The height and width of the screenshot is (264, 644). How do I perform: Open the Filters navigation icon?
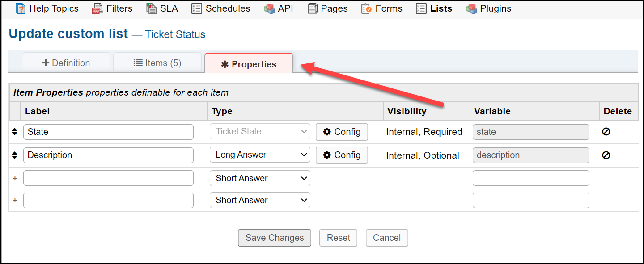(97, 8)
